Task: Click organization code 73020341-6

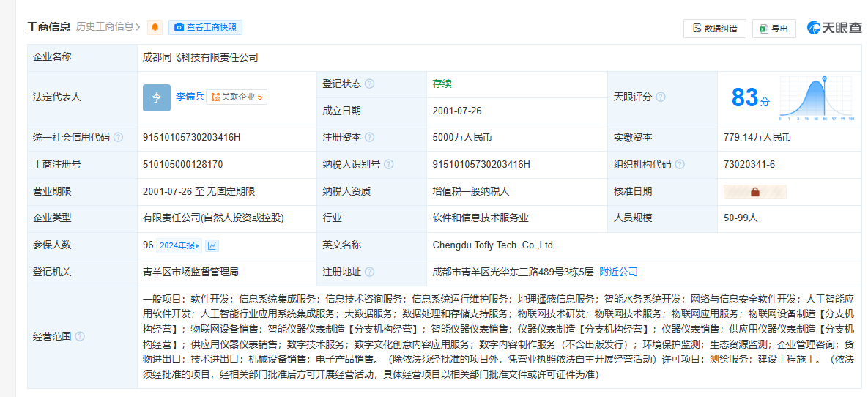Action: click(749, 165)
